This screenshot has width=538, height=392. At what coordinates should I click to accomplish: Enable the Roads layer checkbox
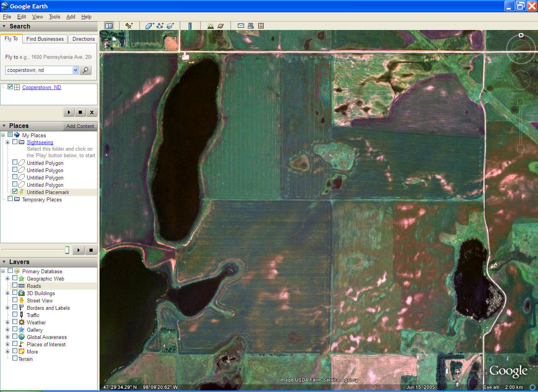(x=15, y=286)
